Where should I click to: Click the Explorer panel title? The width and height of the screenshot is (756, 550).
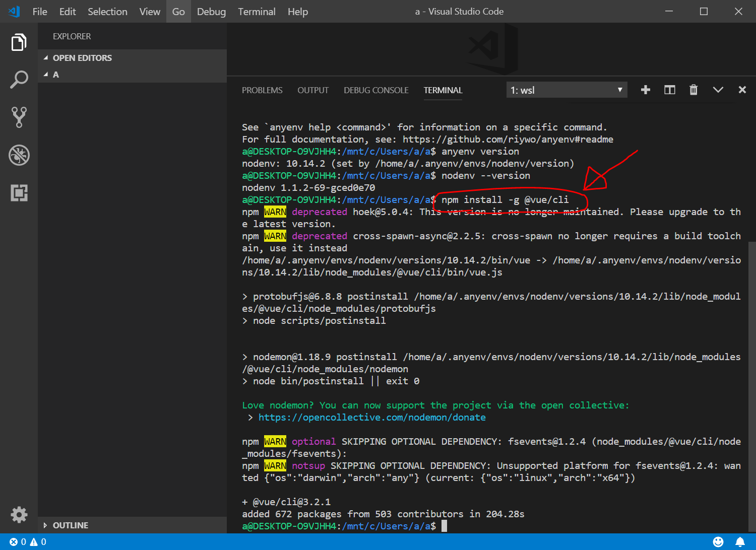click(72, 36)
